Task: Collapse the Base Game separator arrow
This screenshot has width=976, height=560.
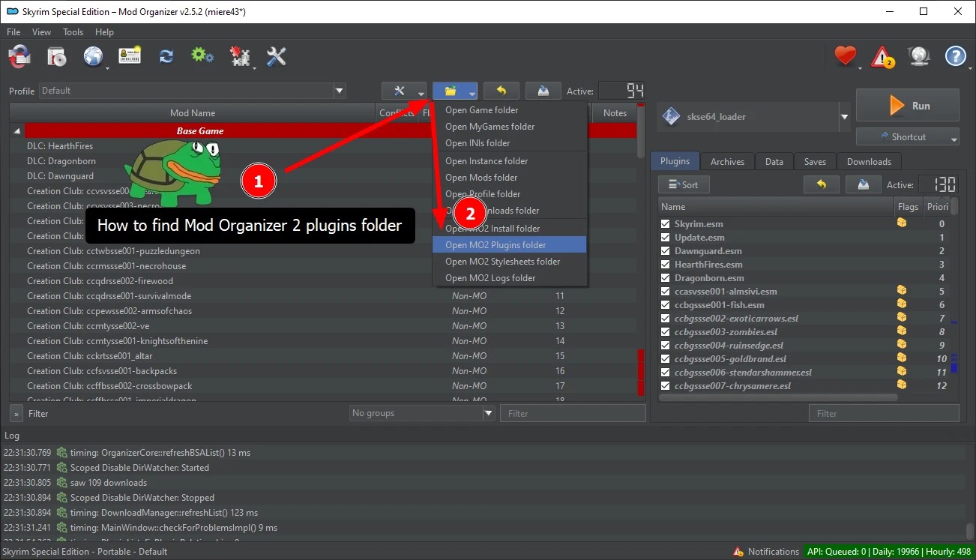Action: 16,130
